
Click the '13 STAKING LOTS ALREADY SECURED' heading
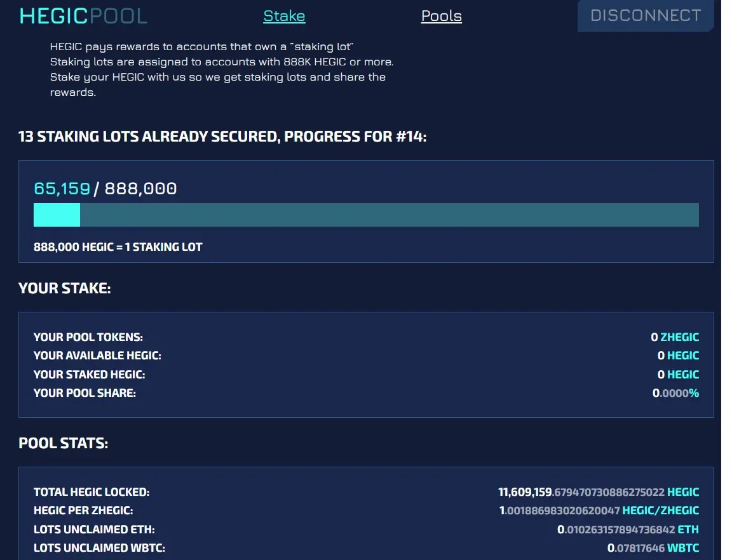coord(222,137)
